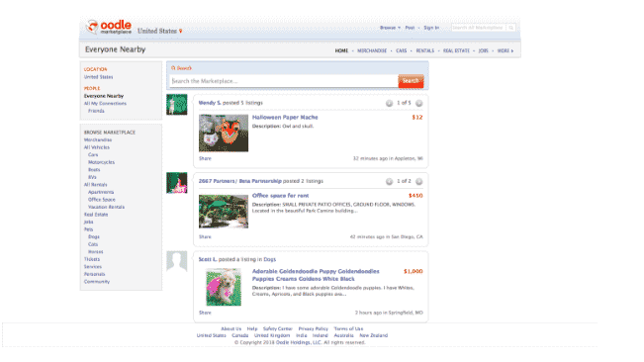Open the Office space for rent listing title
Screen dimensions: 644x362
pos(281,196)
